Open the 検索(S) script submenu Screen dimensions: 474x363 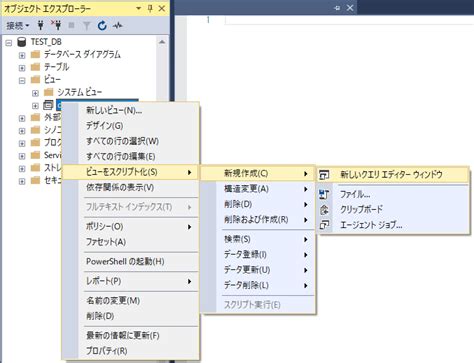[258, 239]
